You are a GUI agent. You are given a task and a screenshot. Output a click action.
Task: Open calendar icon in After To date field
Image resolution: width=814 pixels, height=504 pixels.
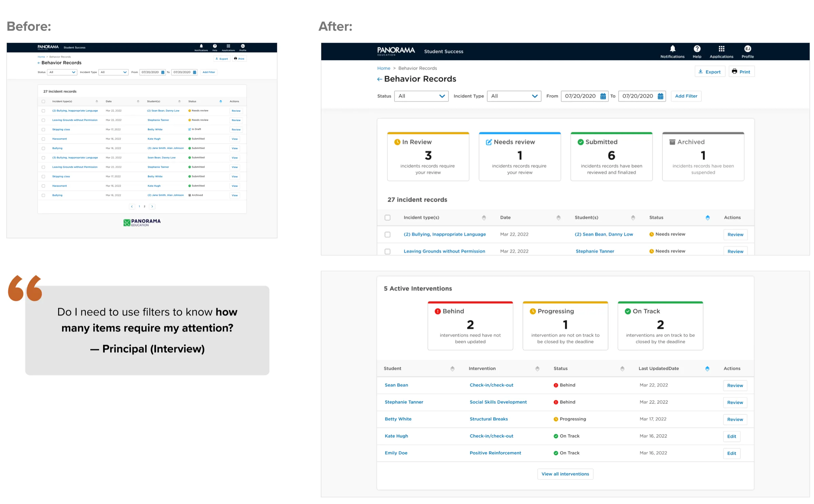[660, 96]
